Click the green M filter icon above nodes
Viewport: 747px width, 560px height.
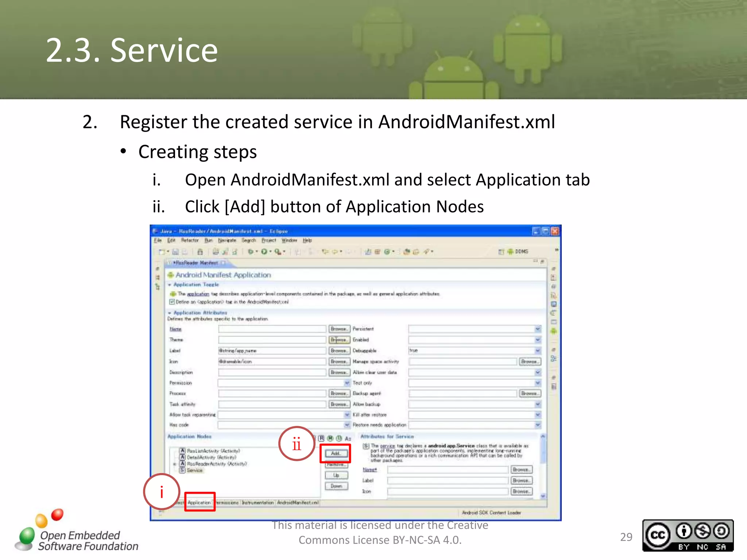(x=330, y=438)
